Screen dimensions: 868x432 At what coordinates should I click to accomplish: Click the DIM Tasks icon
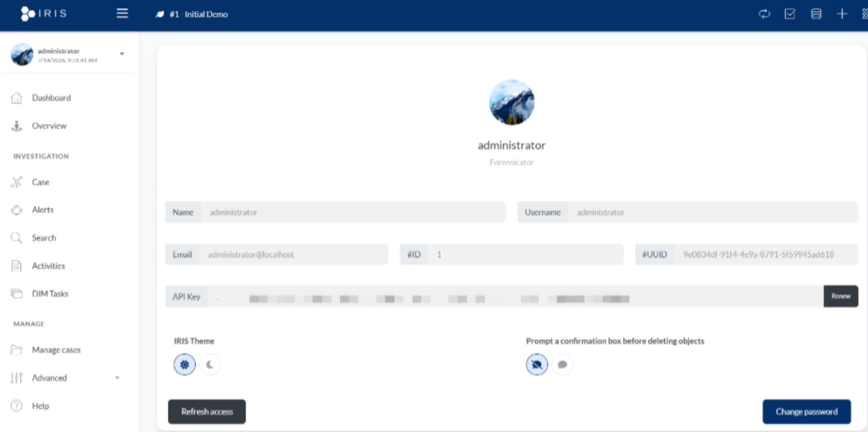pos(17,294)
